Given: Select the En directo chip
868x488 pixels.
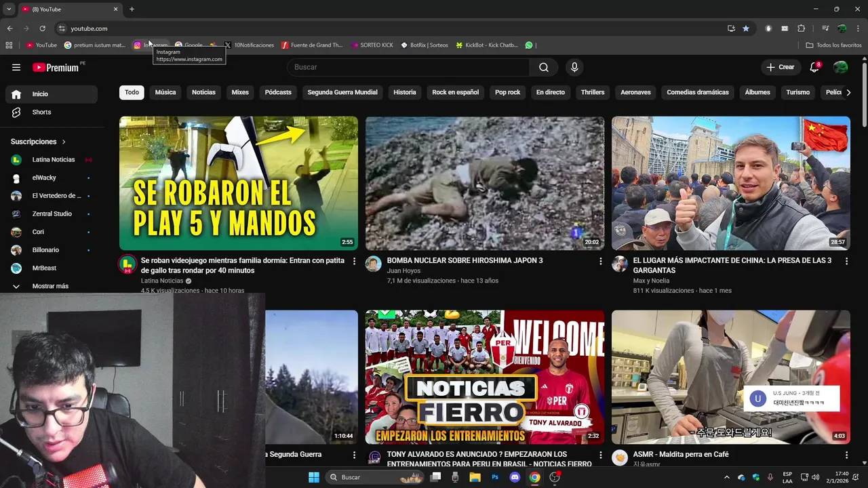Looking at the screenshot, I should click(551, 92).
